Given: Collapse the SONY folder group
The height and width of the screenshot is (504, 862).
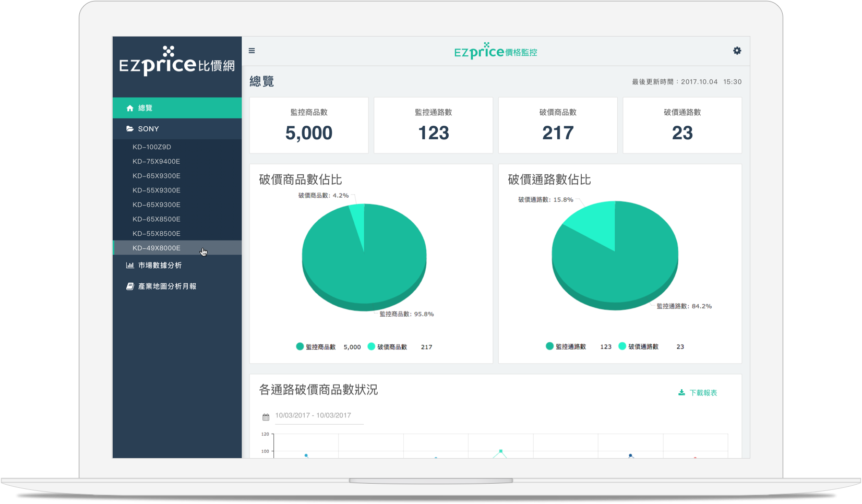Looking at the screenshot, I should tap(177, 129).
